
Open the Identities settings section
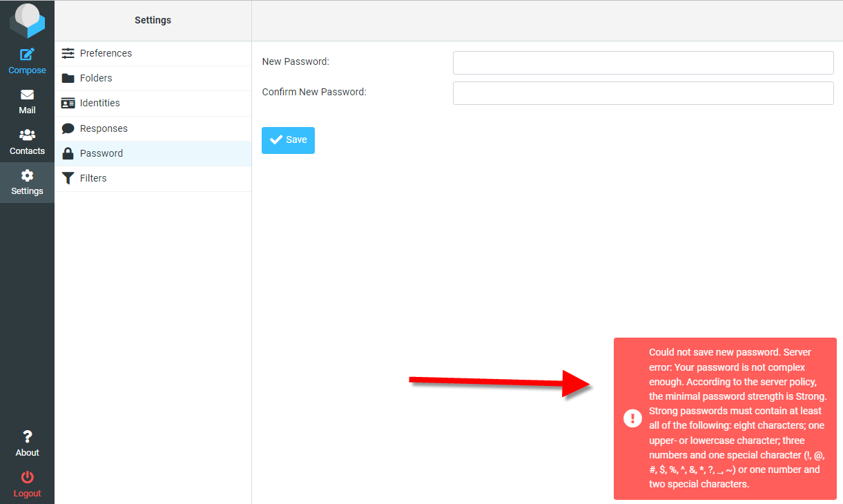pyautogui.click(x=153, y=103)
